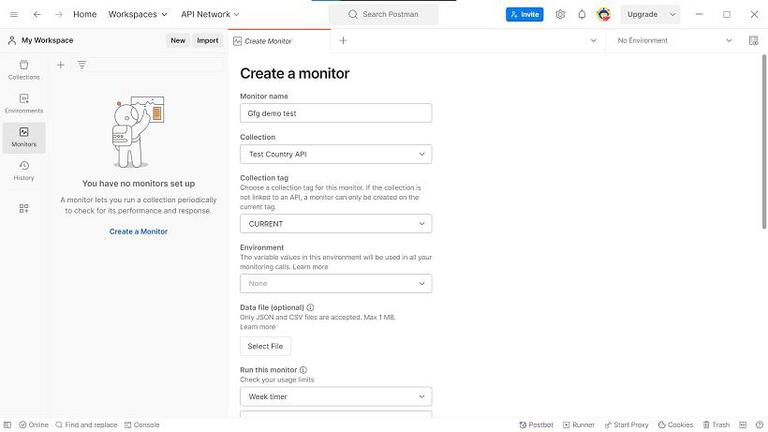Image resolution: width=768 pixels, height=432 pixels.
Task: Open environment quick look icon
Action: tap(753, 41)
